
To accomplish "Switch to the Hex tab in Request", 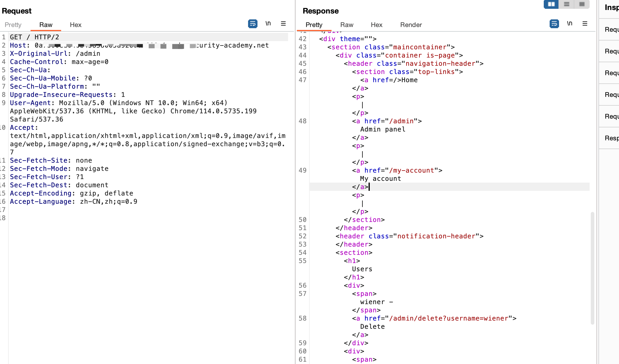I will [76, 25].
